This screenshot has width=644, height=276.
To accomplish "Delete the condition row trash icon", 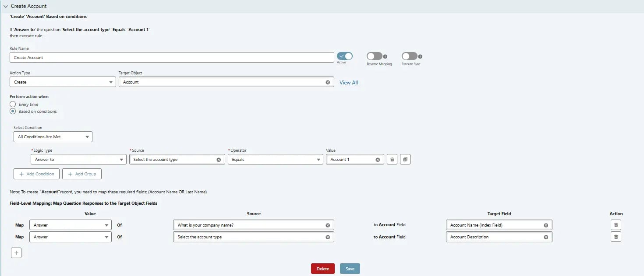I will click(392, 160).
